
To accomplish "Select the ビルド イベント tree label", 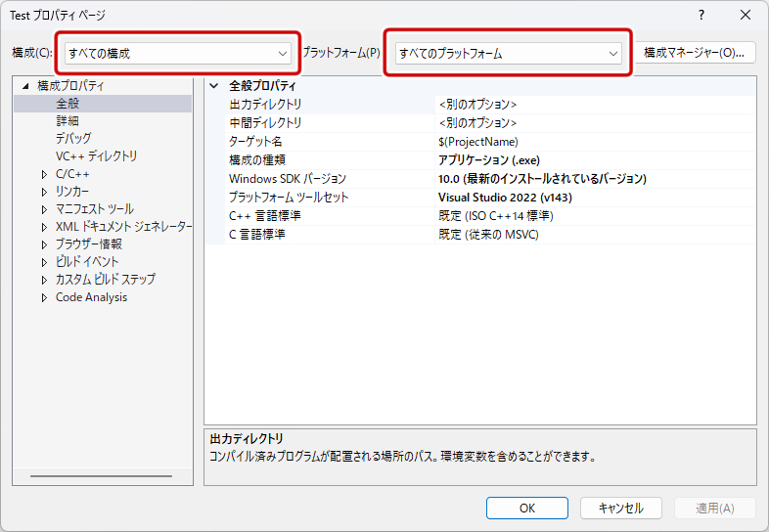I will pyautogui.click(x=87, y=262).
